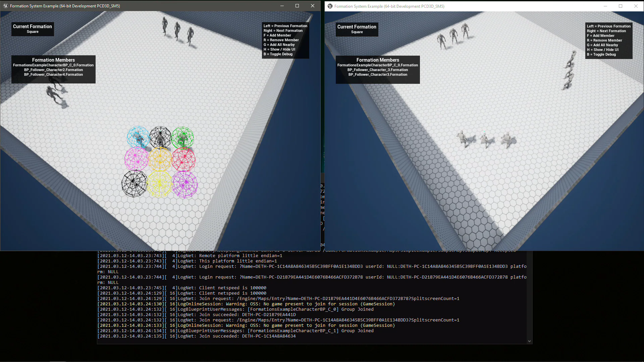Click 'Right = Next Formation' hint in right window
644x362 pixels.
point(606,31)
